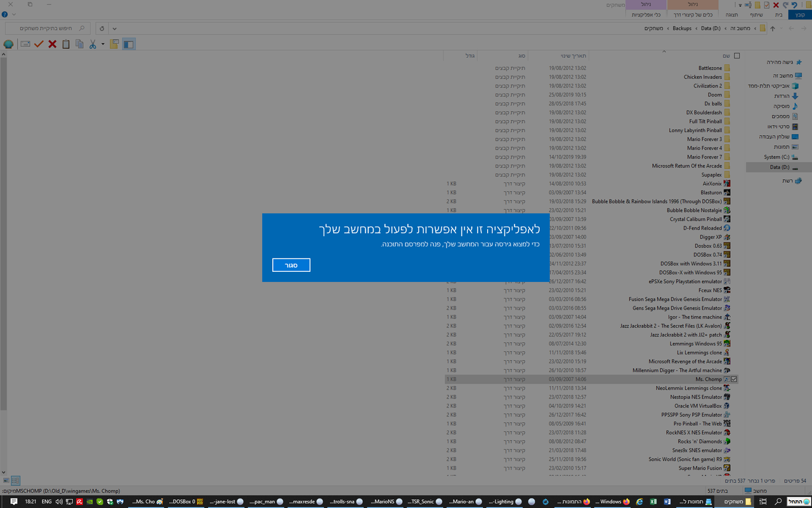This screenshot has height=508, width=812.
Task: Click the orange checkmark toolbar icon
Action: [x=39, y=44]
